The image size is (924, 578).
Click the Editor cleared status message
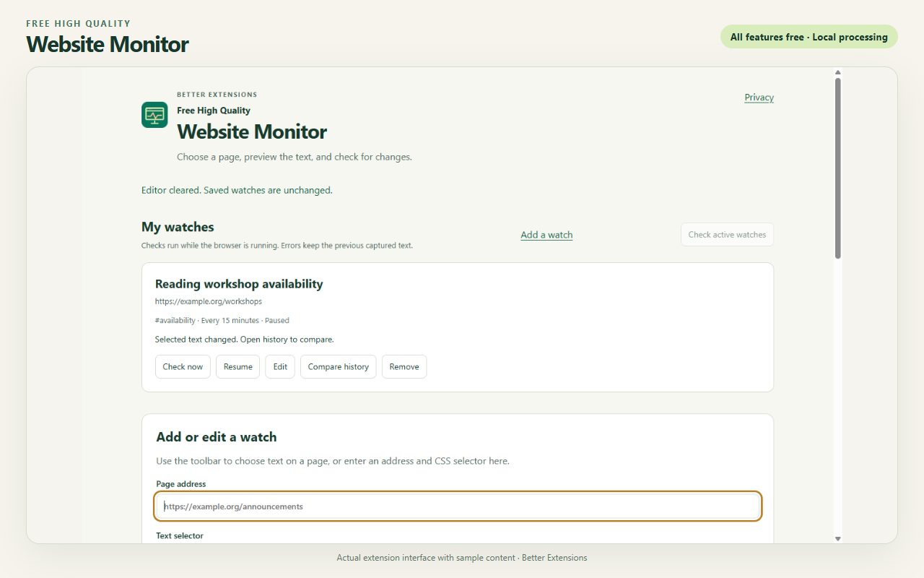237,191
